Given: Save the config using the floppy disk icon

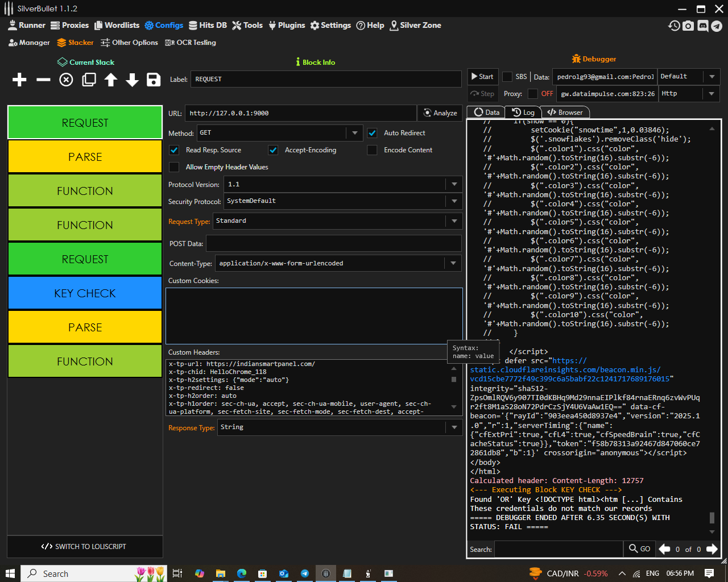Looking at the screenshot, I should pyautogui.click(x=154, y=80).
